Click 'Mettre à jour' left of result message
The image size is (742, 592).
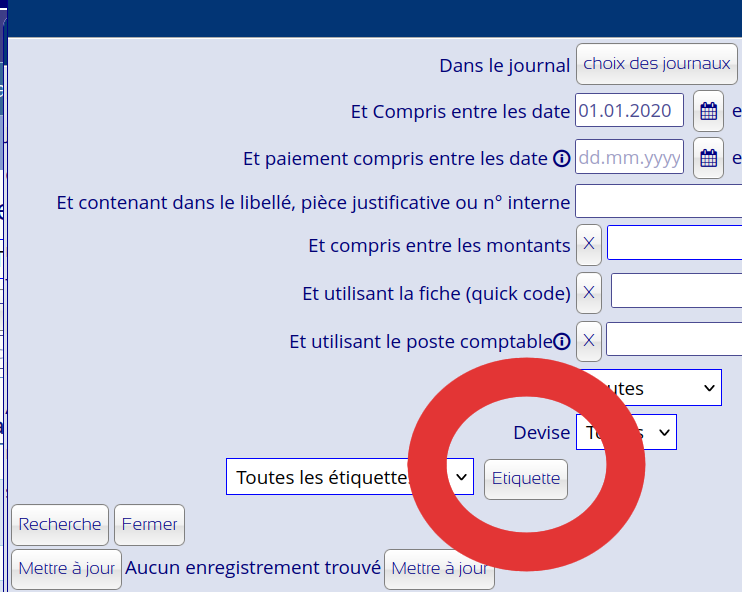(66, 568)
